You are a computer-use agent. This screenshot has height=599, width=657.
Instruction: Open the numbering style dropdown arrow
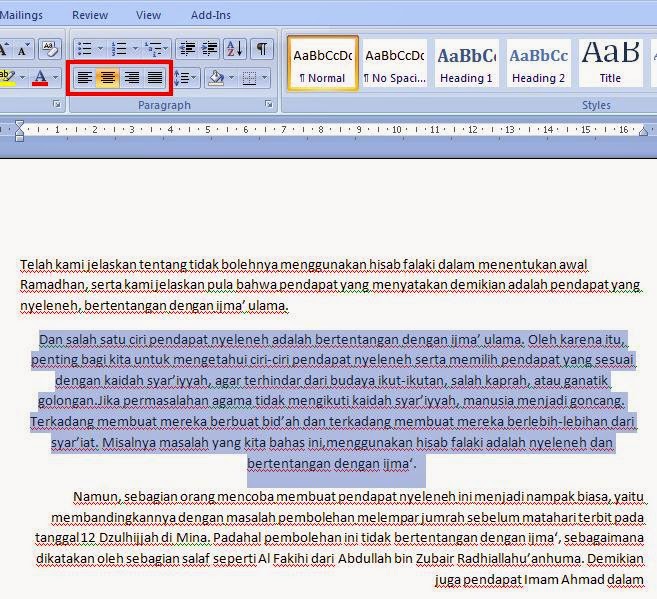click(x=135, y=49)
